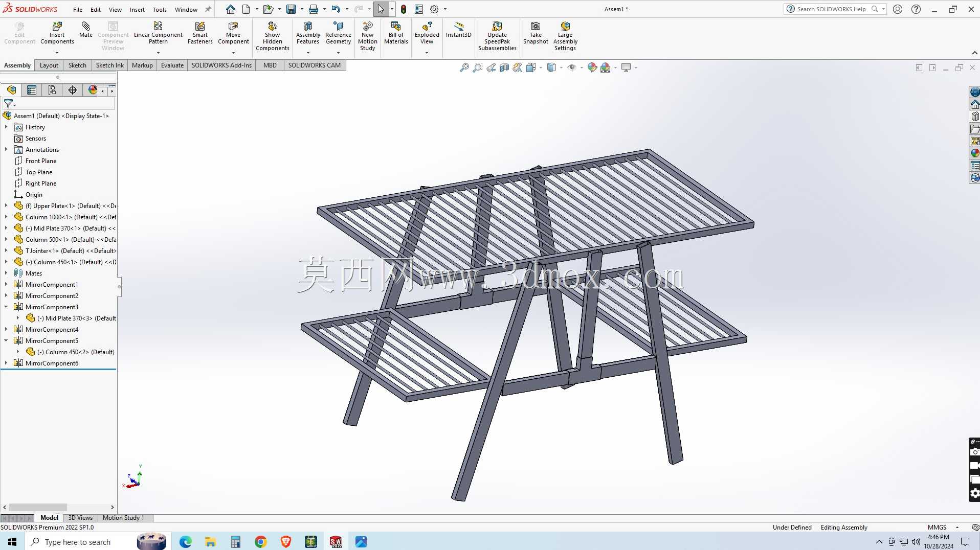Open Large Assembly Settings

tap(565, 36)
